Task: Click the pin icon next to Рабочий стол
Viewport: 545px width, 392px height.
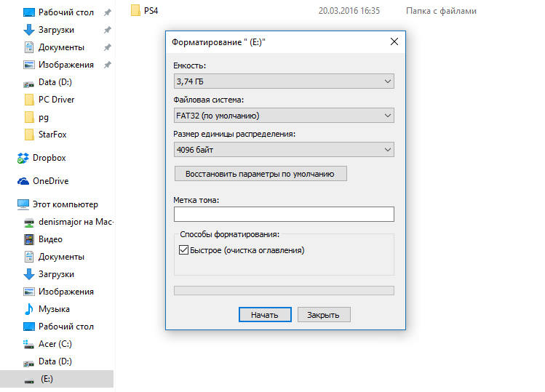Action: coord(108,12)
